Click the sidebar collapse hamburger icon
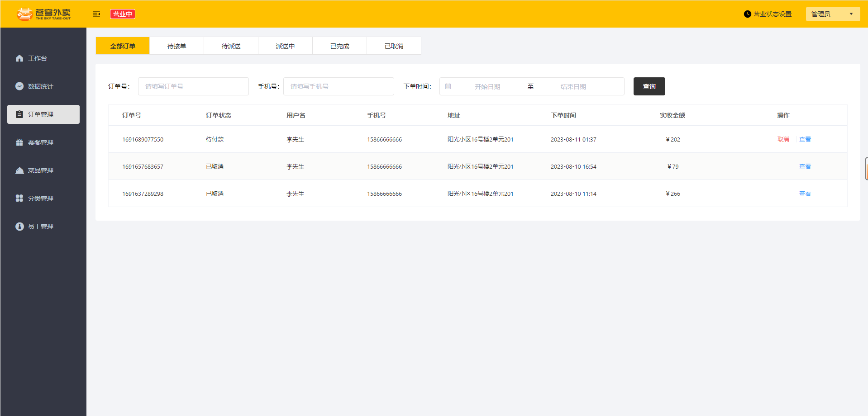This screenshot has height=416, width=868. (x=96, y=14)
